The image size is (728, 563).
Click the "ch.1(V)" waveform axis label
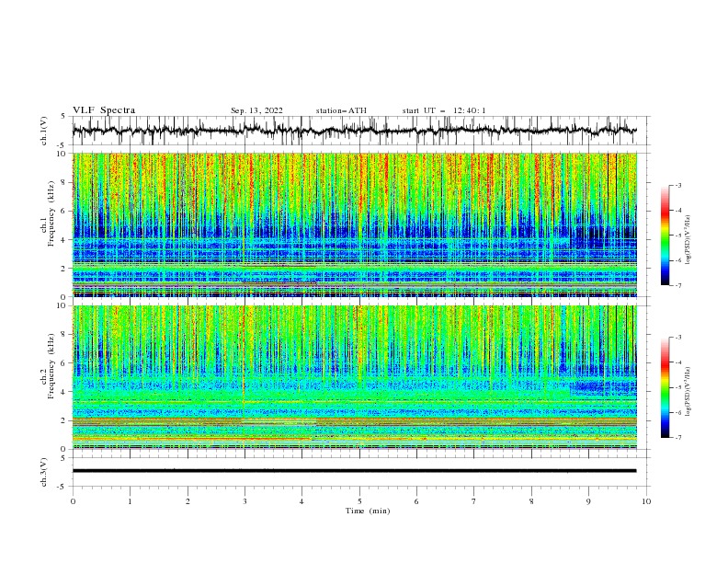point(44,131)
